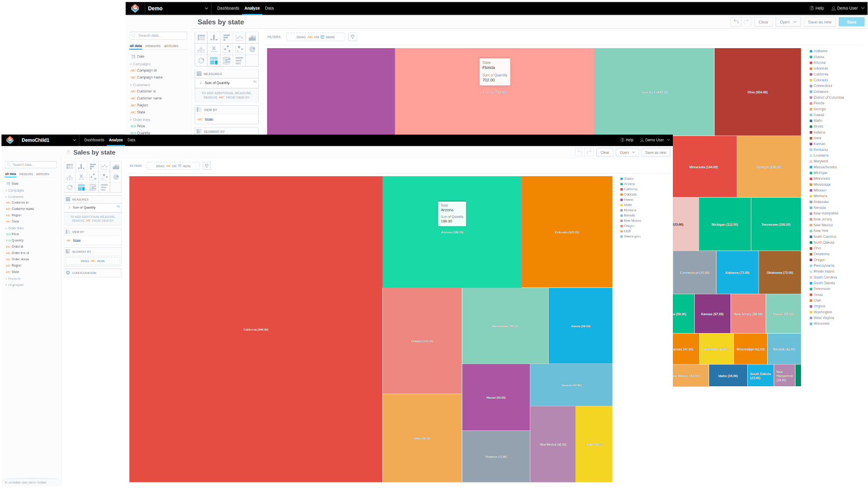Click Redo arrow in Demo window toolbar

tap(746, 22)
